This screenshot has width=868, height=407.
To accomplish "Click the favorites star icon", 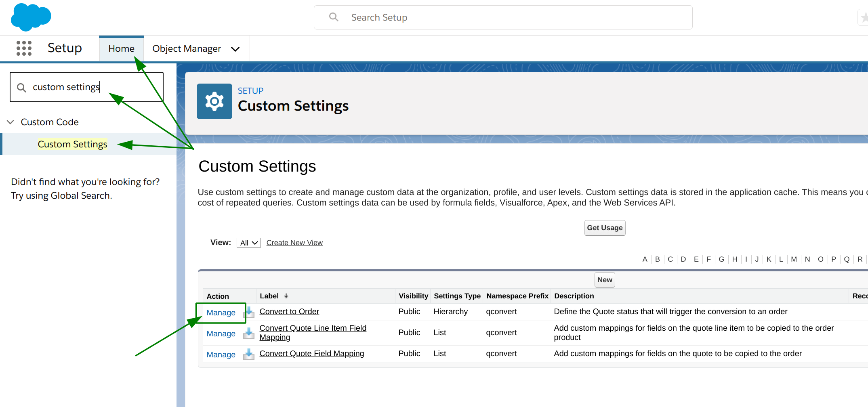I will [863, 17].
